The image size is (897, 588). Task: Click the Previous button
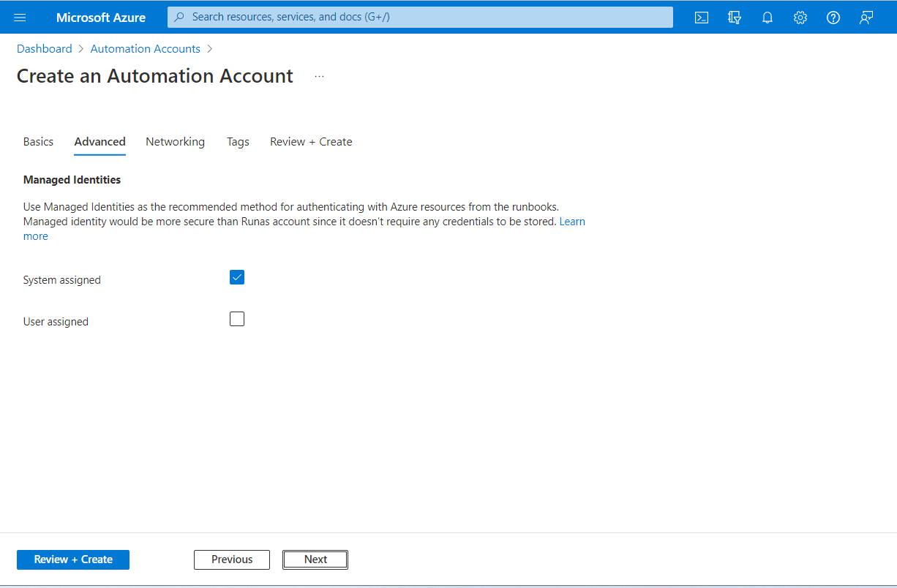pos(231,559)
